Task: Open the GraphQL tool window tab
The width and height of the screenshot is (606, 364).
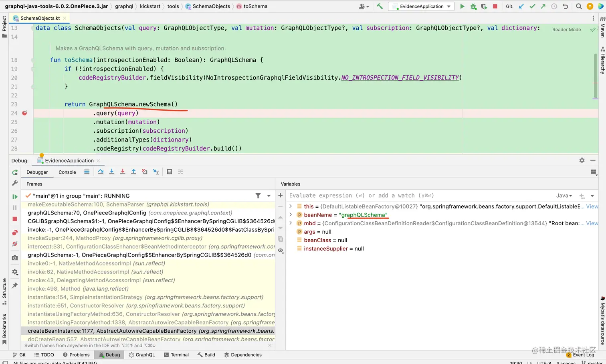Action: point(142,355)
